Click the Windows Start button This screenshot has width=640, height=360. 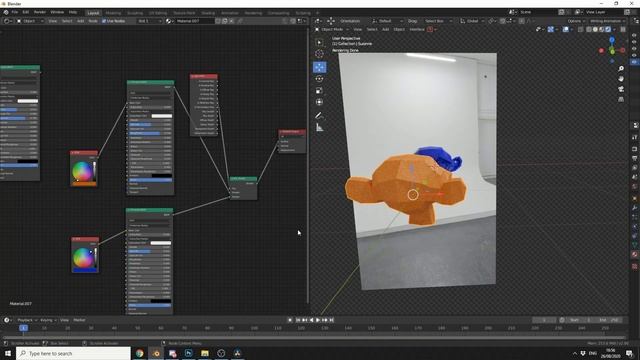click(8, 353)
